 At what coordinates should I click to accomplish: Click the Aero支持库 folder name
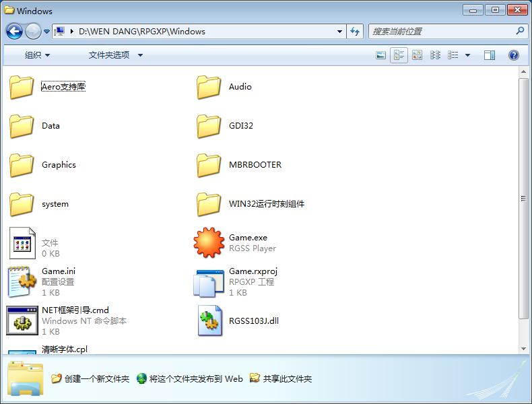(x=63, y=86)
